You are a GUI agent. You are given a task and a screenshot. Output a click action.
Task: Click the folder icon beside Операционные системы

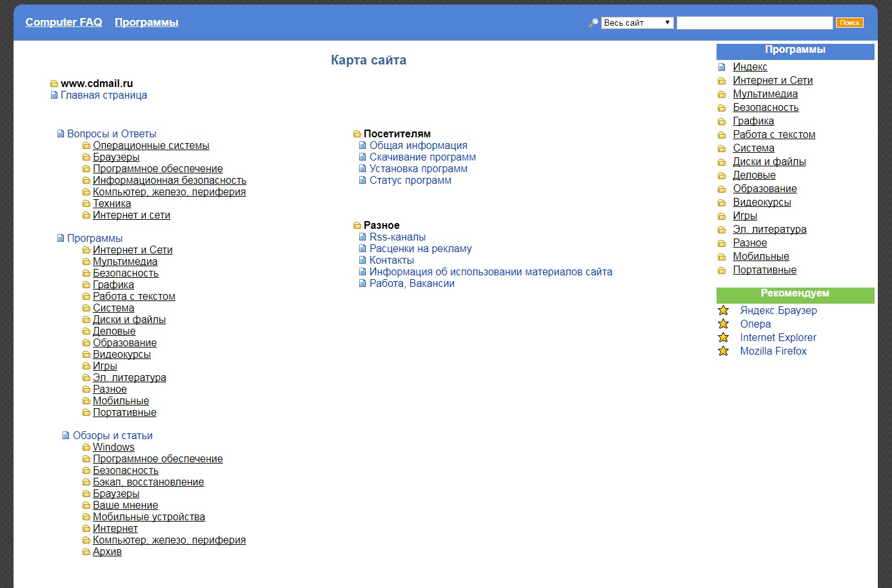[86, 146]
